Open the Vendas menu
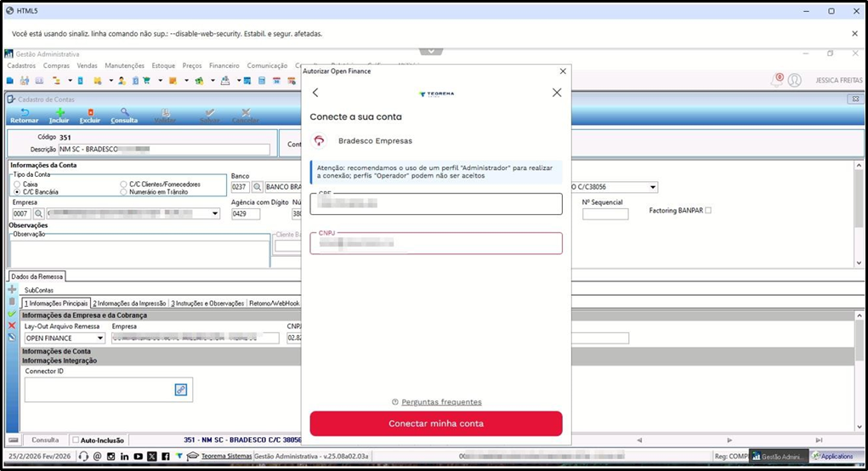Viewport: 868px width, 471px height. 87,65
